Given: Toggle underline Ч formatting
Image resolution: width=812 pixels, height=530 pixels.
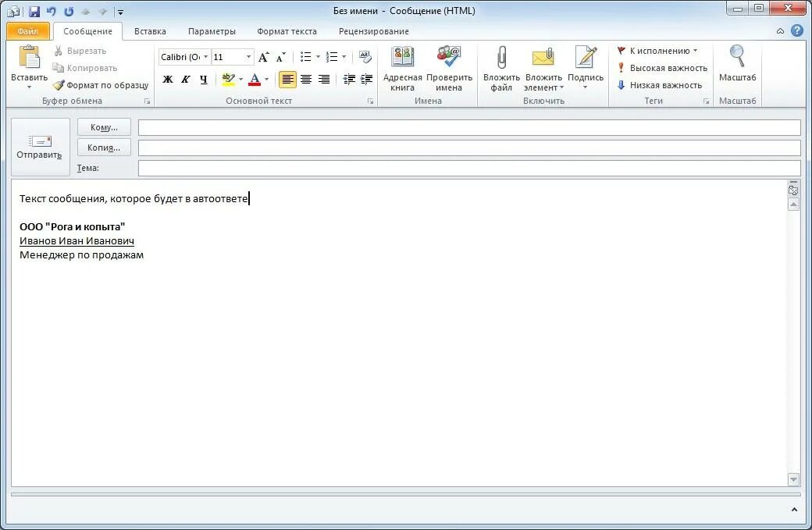Looking at the screenshot, I should (203, 79).
